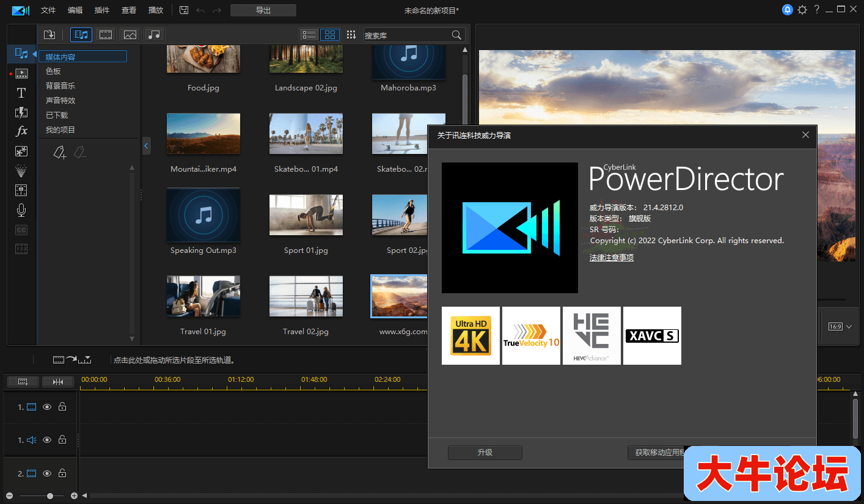Lock audio track 1

tap(62, 440)
